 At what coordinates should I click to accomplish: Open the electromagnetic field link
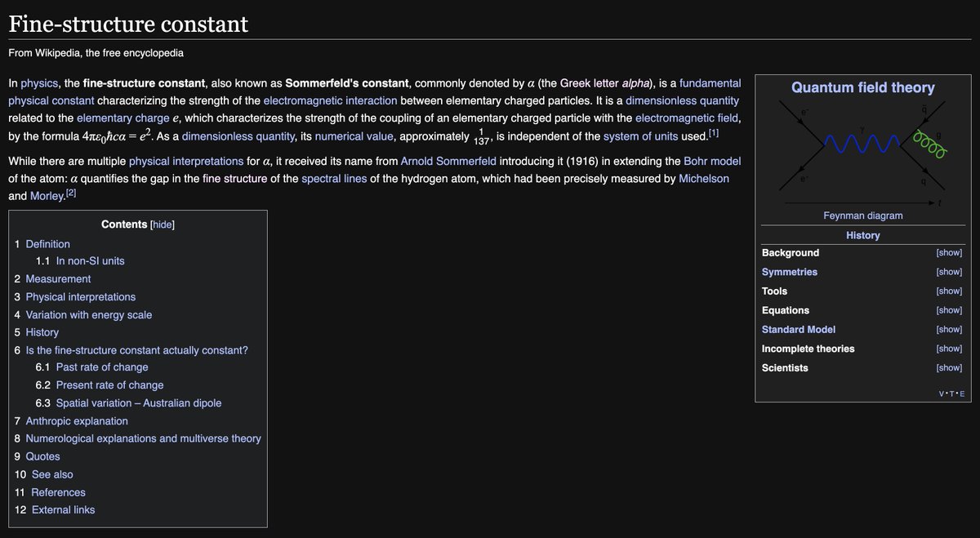click(688, 118)
